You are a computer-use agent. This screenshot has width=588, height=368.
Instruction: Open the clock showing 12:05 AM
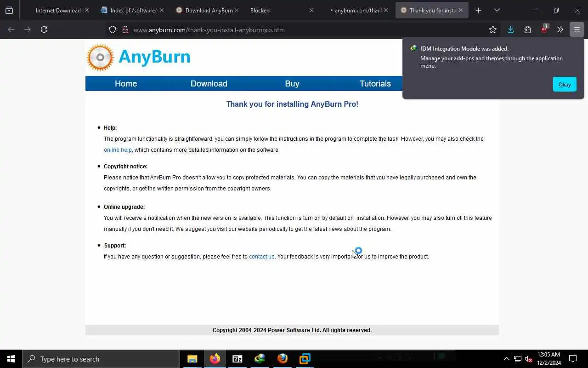coord(549,359)
